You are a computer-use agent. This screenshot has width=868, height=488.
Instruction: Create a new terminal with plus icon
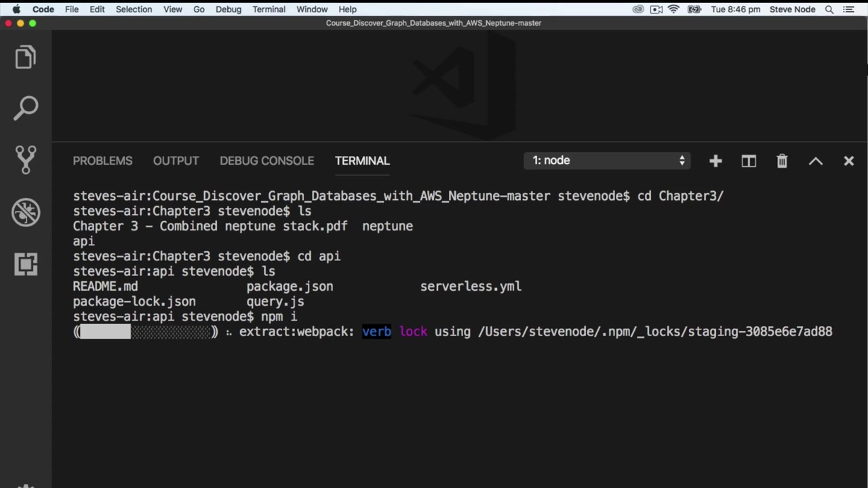click(x=715, y=161)
